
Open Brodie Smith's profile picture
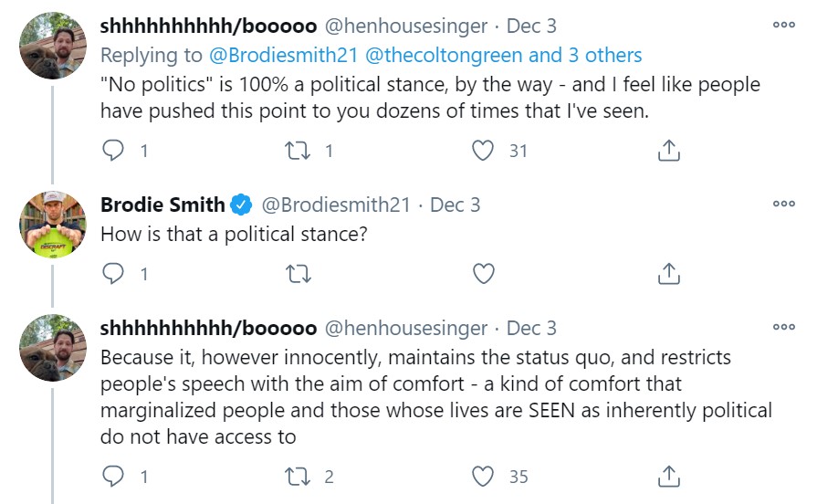[x=52, y=224]
